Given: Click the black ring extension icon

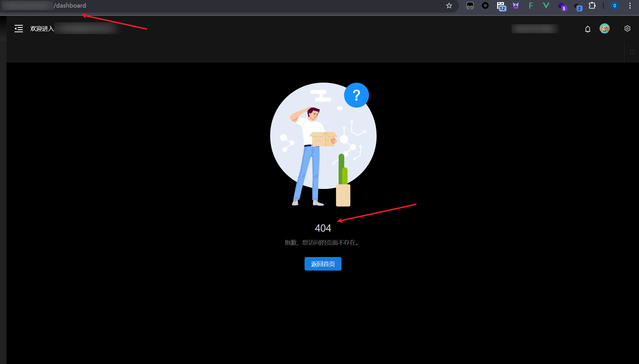Looking at the screenshot, I should point(485,6).
